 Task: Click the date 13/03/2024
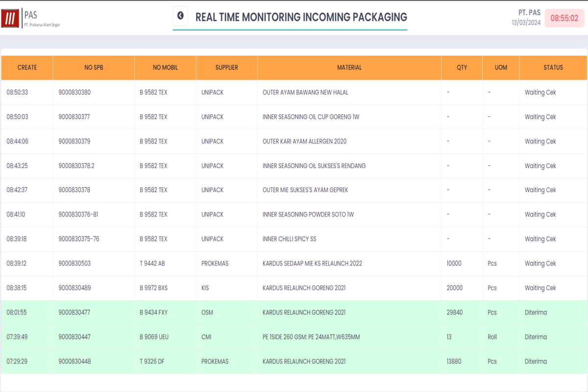click(526, 23)
